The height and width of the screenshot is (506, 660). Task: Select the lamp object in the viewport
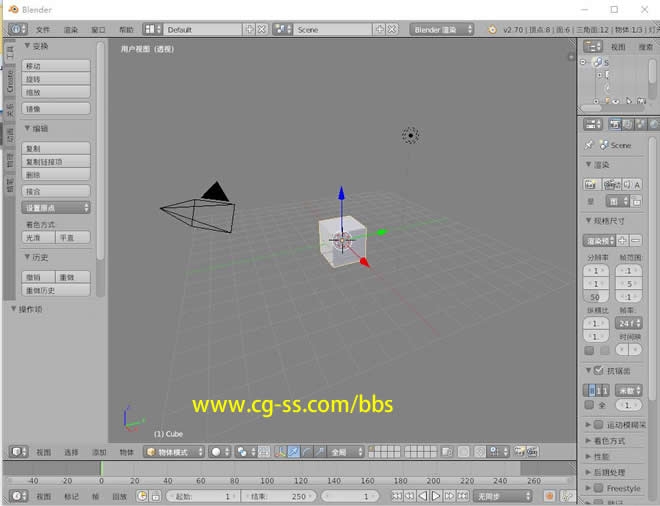point(410,135)
